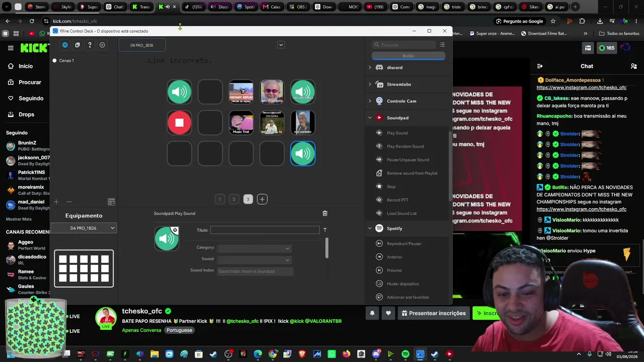The image size is (644, 362).
Task: Add the Soundpad Stop action
Action: point(391,187)
